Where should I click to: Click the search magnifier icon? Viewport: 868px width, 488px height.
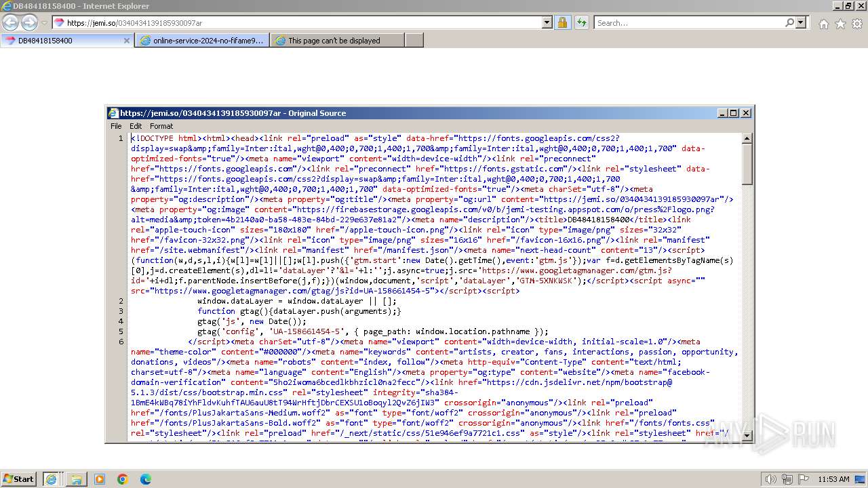(789, 22)
